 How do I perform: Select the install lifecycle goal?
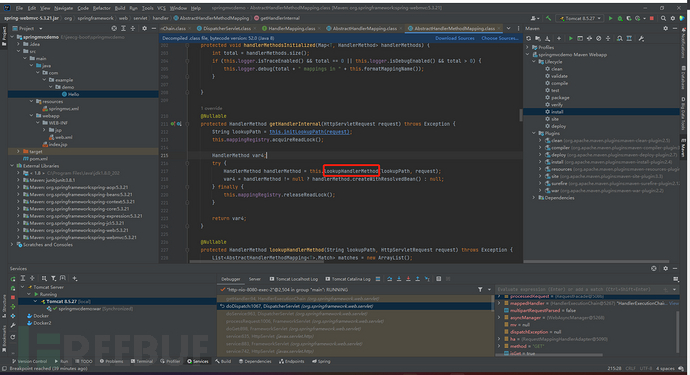click(x=557, y=112)
